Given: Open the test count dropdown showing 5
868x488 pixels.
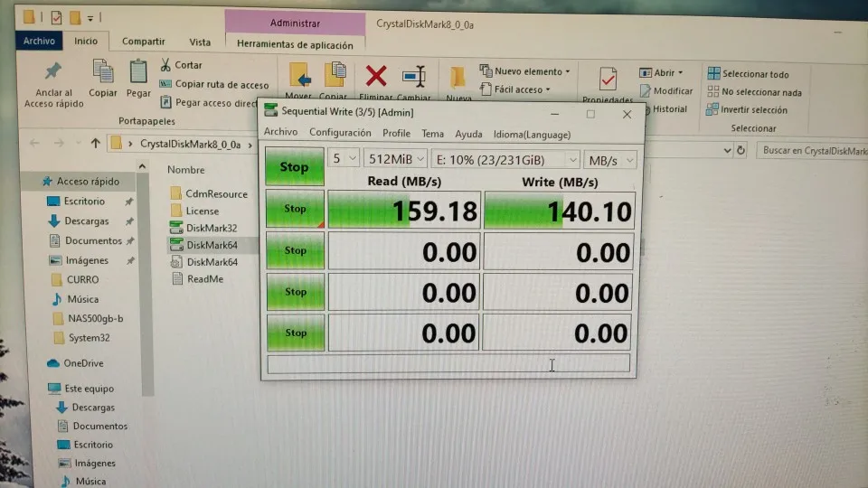Looking at the screenshot, I should point(344,159).
